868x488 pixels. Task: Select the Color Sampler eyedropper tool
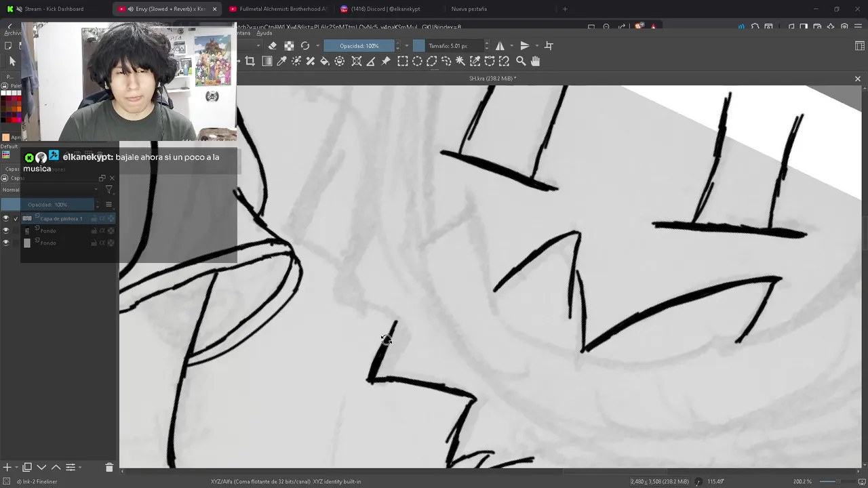pos(281,61)
